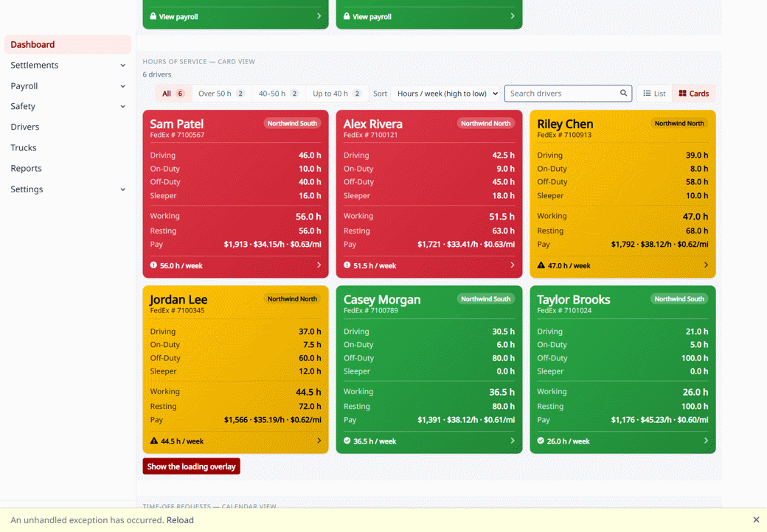This screenshot has height=532, width=767.
Task: Click Show the loading overlay button
Action: click(191, 466)
